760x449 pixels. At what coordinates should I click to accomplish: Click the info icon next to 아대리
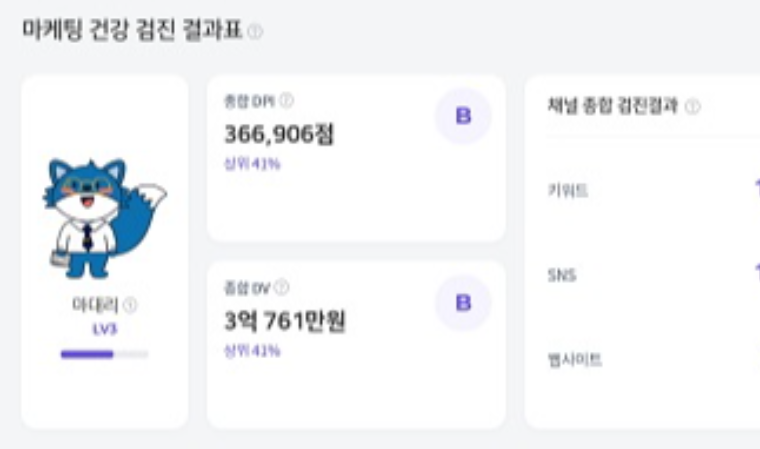pyautogui.click(x=130, y=305)
